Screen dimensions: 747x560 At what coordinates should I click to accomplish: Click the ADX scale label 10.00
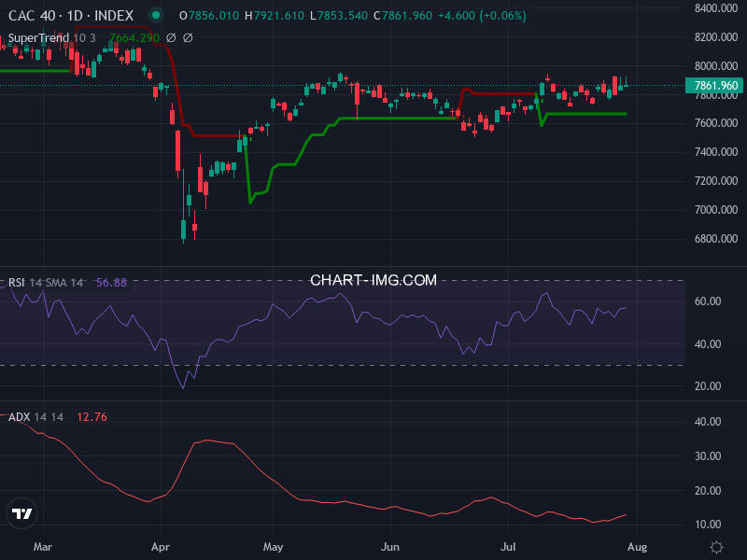tap(708, 525)
